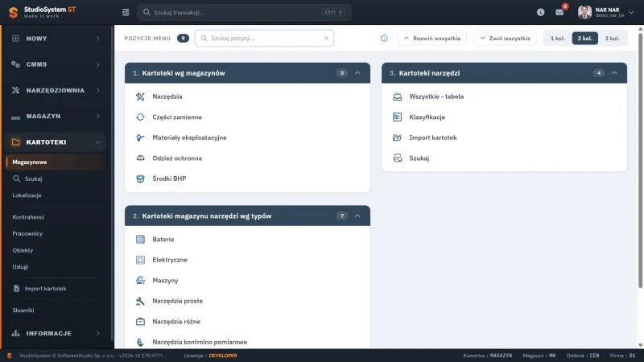
Task: Click the Narzędzia kontrolno pomiarowe icon
Action: point(140,342)
